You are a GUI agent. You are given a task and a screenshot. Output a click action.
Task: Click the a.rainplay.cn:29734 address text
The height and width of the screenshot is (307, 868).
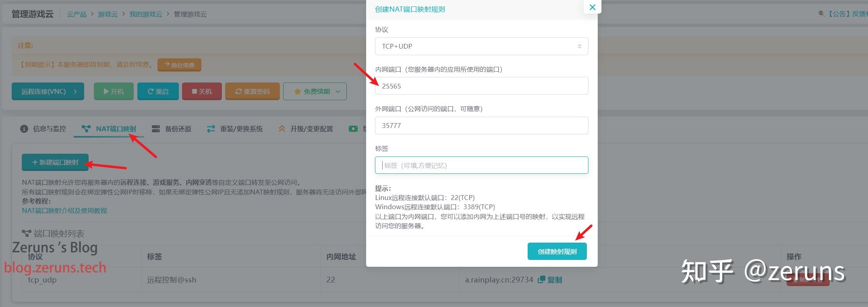click(x=499, y=280)
